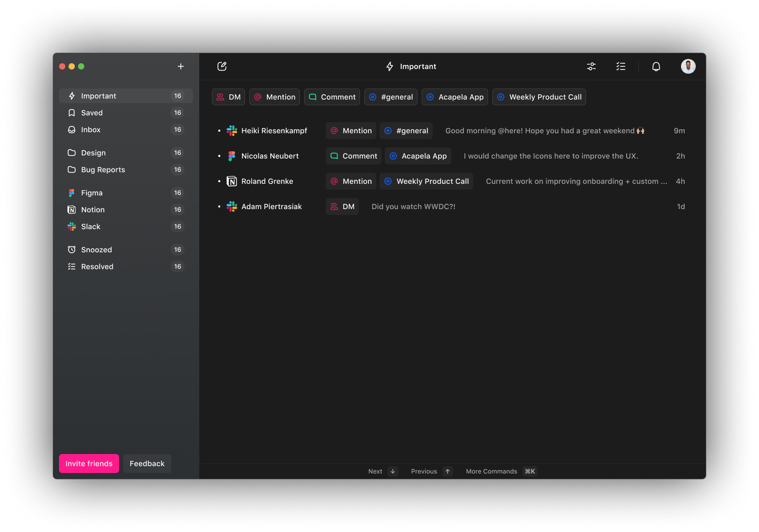Open notifications bell icon

[x=656, y=66]
